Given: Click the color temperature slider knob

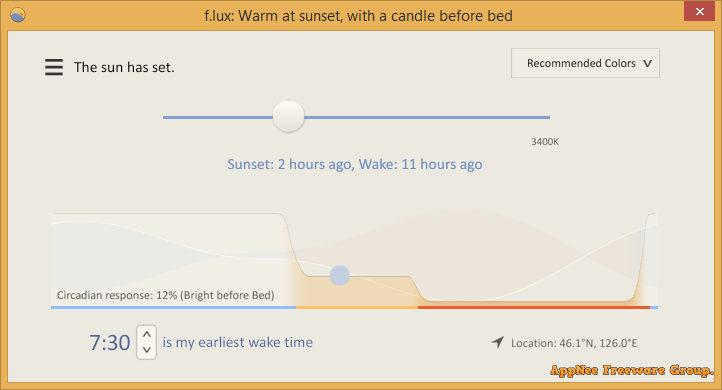Looking at the screenshot, I should [288, 116].
